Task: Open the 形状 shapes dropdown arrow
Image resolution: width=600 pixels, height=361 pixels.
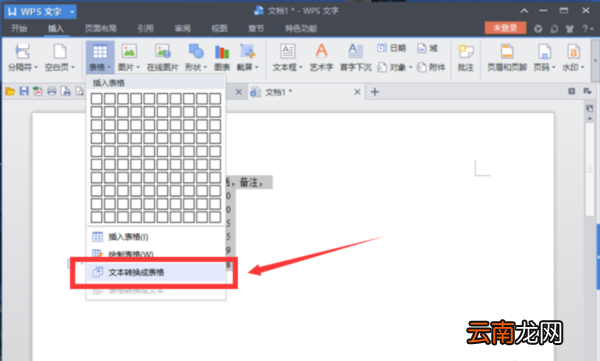Action: (205, 67)
